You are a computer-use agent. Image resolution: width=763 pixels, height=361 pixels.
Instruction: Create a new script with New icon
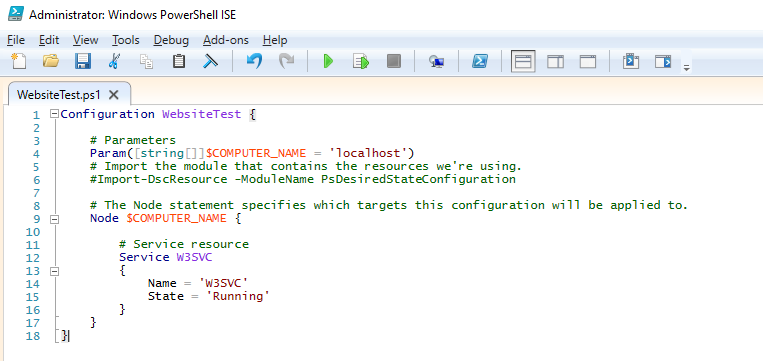(x=18, y=61)
